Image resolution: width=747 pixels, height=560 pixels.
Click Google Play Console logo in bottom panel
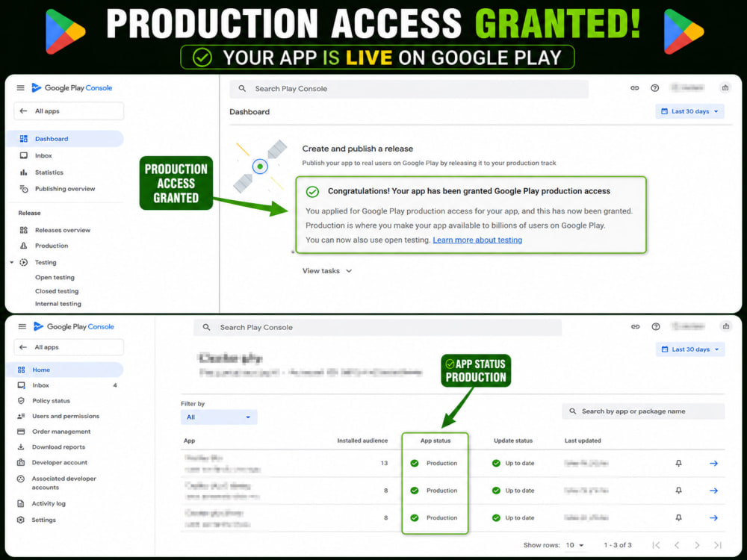click(x=74, y=326)
